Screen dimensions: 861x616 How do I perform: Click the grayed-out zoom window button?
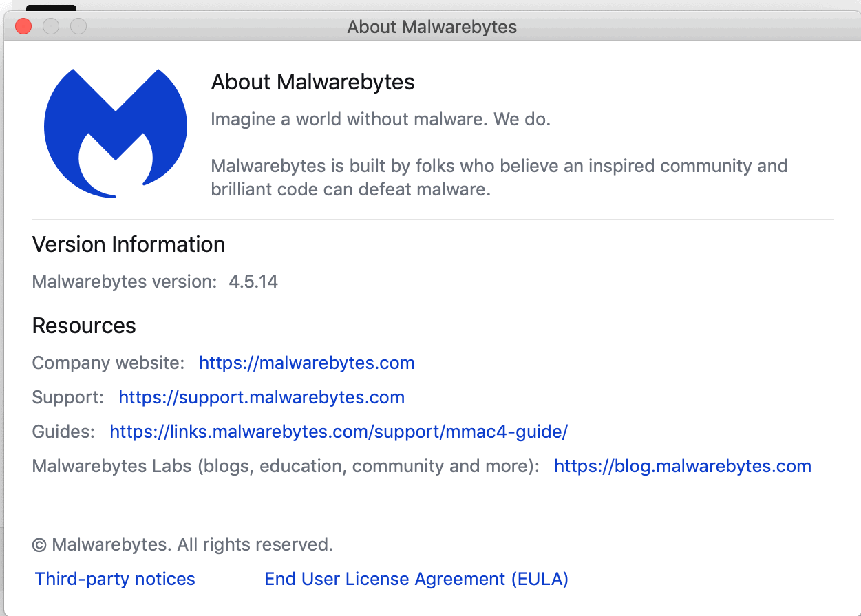[x=78, y=27]
